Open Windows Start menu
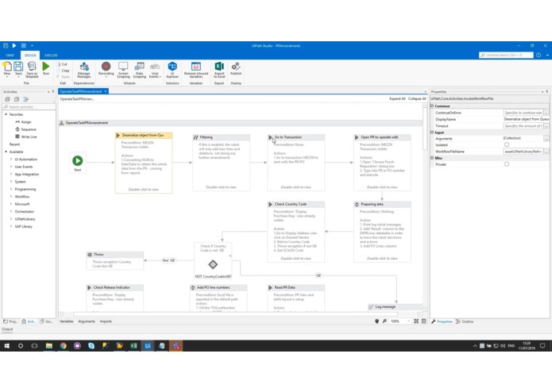This screenshot has height=392, width=552. [x=6, y=346]
